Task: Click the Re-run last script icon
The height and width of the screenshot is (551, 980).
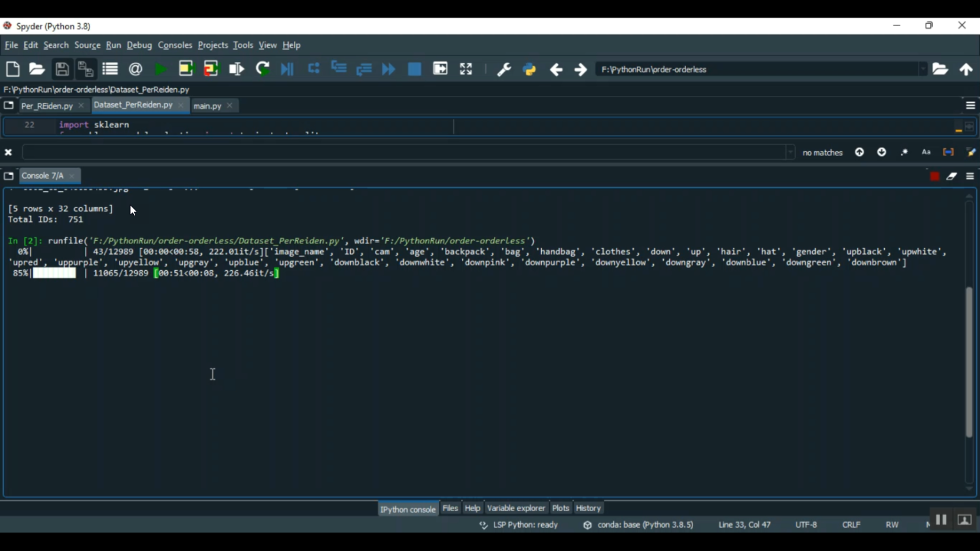Action: (x=263, y=69)
